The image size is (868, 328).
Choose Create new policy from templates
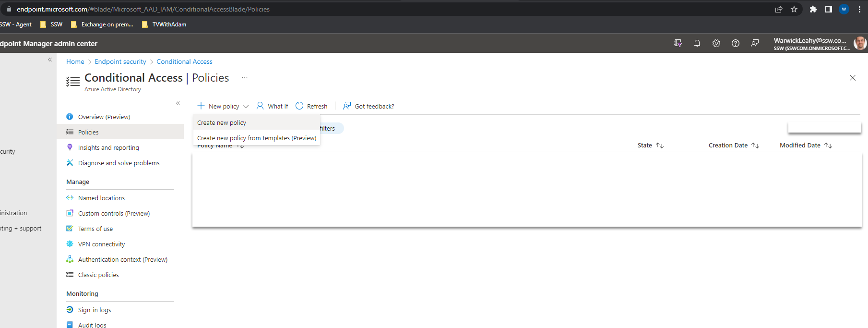[x=256, y=138]
